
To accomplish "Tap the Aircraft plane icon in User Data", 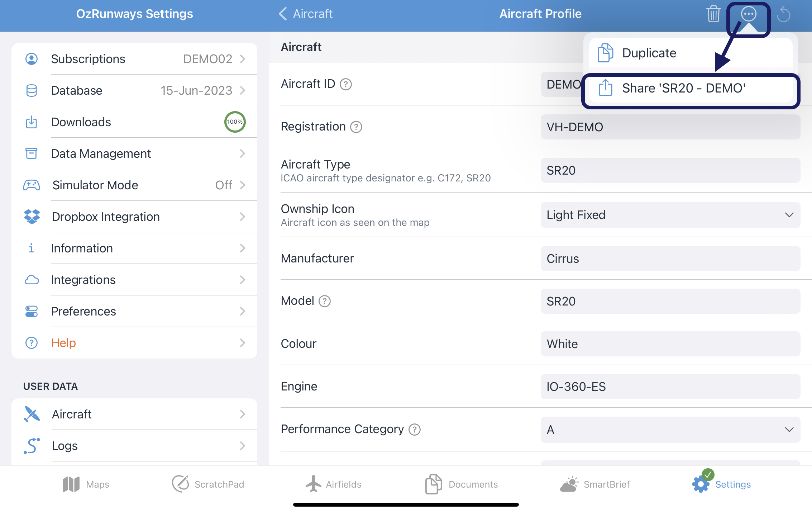I will tap(32, 414).
